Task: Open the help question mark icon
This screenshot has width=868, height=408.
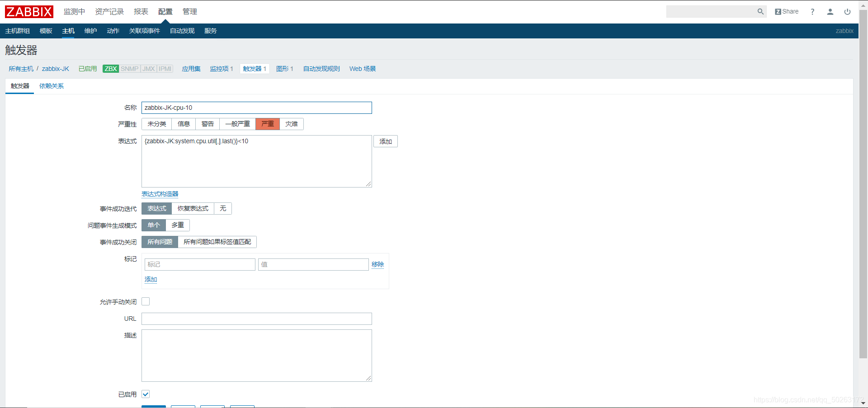Action: [x=812, y=12]
